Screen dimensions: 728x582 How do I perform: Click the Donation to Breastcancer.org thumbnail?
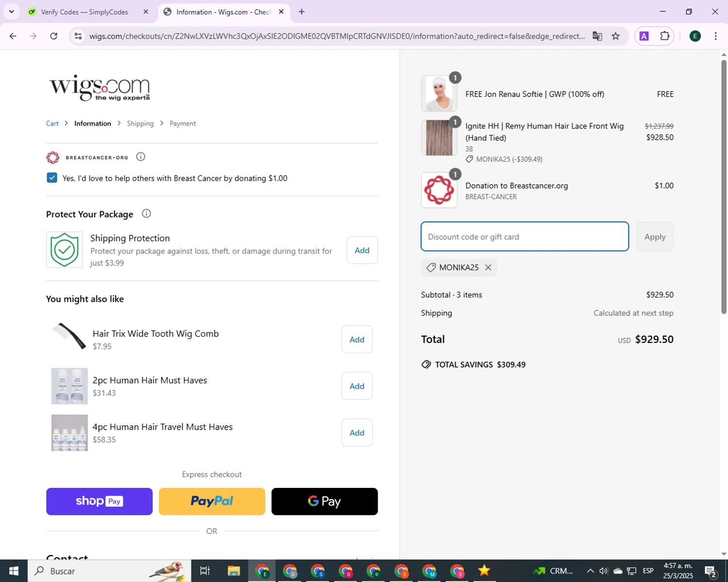pos(439,190)
